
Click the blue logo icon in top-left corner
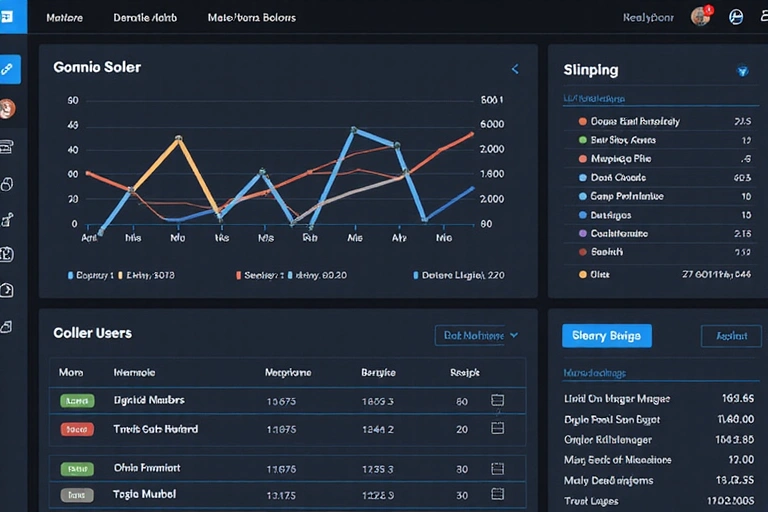(9, 17)
